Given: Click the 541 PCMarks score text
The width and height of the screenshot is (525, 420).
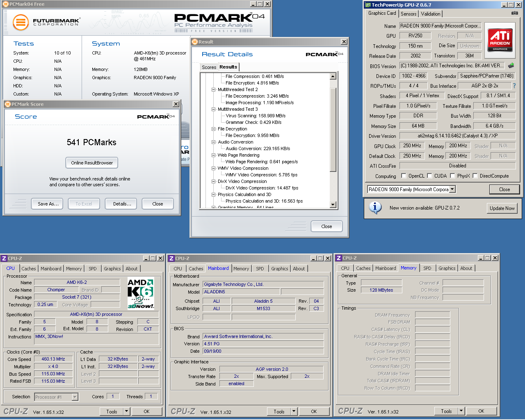Looking at the screenshot, I should coord(91,142).
